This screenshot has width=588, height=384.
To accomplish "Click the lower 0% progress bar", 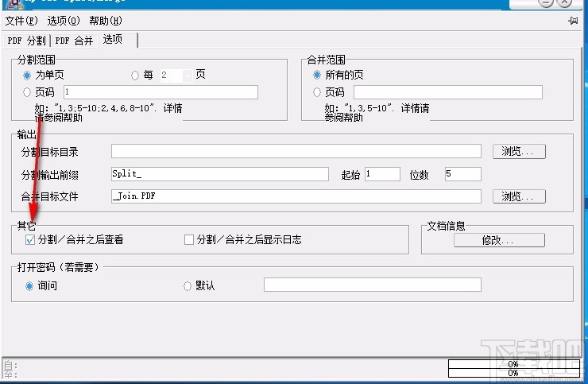I will [x=514, y=373].
